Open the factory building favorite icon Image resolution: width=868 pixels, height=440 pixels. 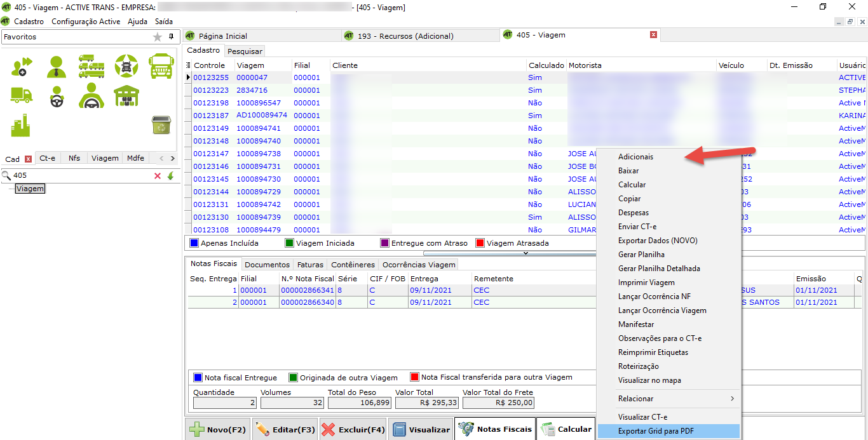(x=21, y=124)
